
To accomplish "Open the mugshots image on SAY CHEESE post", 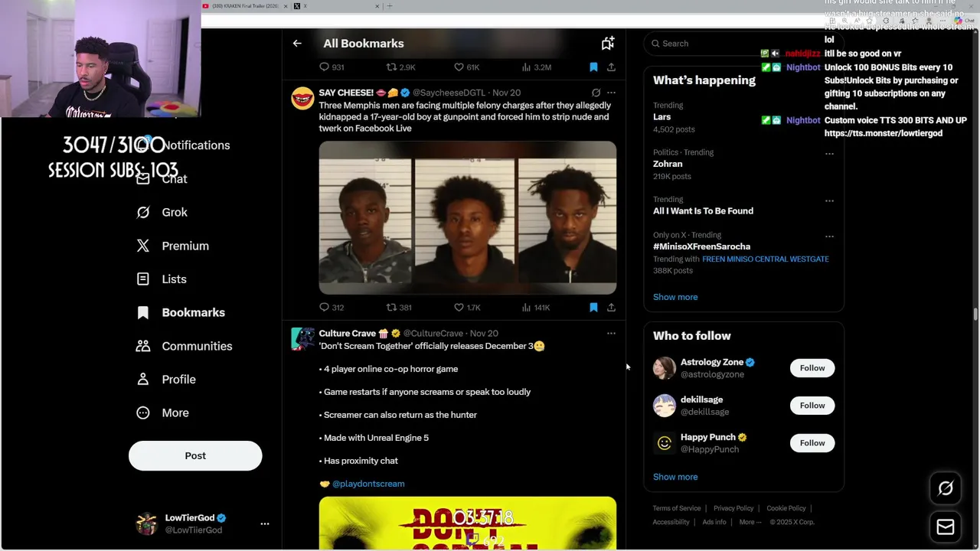I will [468, 217].
